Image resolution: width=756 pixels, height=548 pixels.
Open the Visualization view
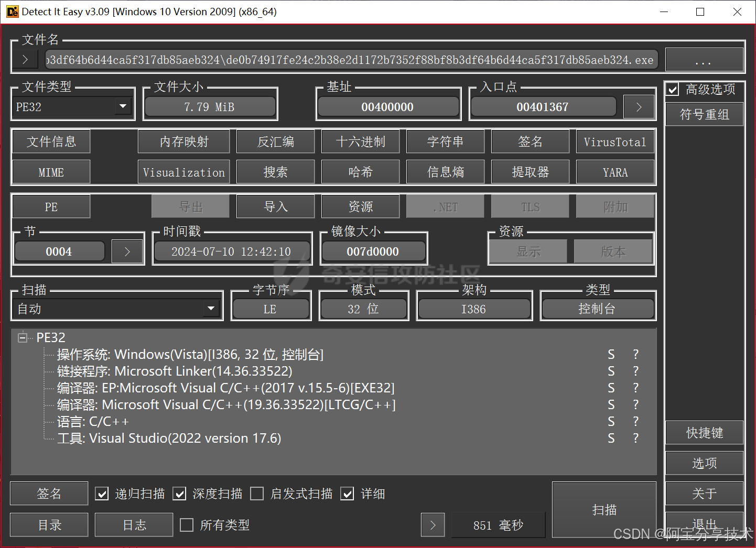pos(184,172)
